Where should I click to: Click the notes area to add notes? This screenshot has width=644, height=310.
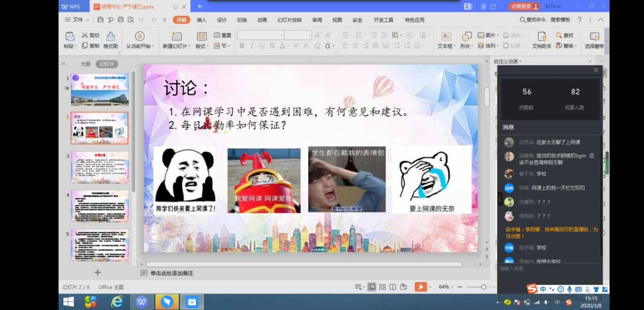pos(172,273)
